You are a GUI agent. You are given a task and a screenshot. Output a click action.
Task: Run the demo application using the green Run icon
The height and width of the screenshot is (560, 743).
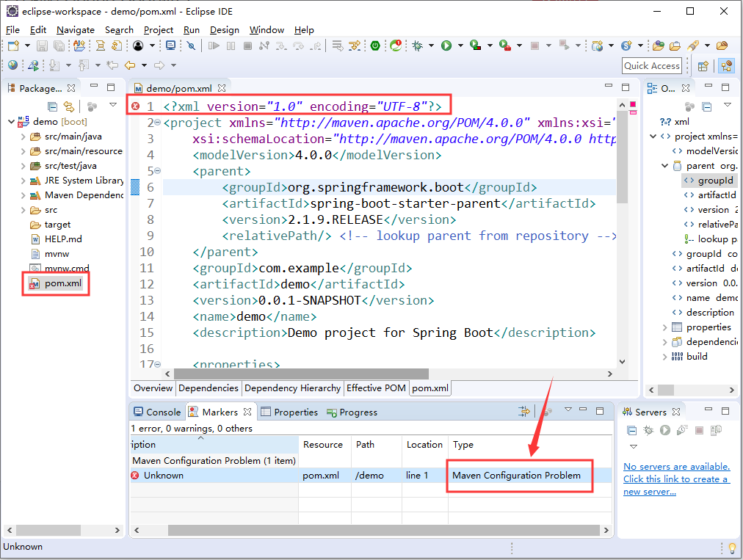click(446, 46)
